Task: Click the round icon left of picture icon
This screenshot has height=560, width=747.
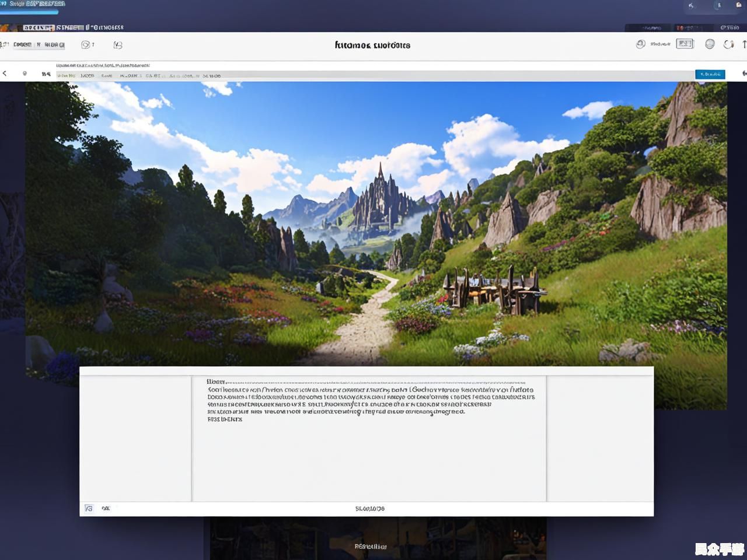Action: point(640,44)
